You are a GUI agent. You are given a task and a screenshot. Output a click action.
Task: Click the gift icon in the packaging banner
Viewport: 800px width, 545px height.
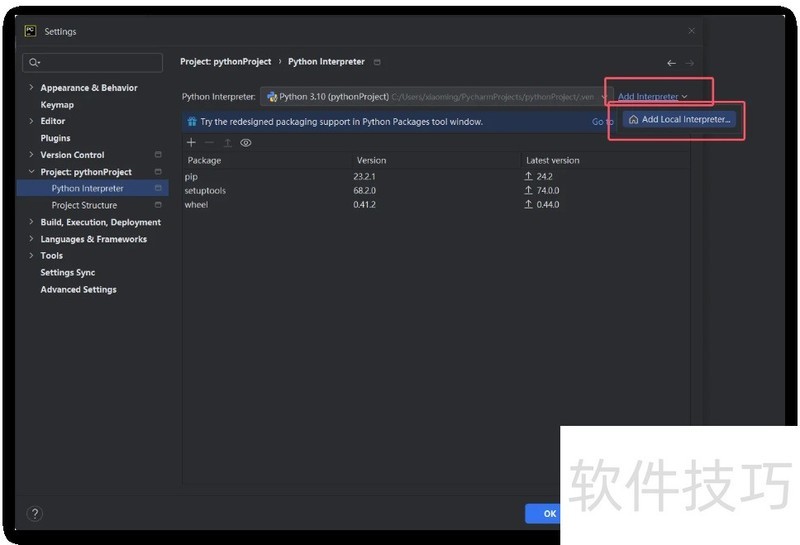192,122
